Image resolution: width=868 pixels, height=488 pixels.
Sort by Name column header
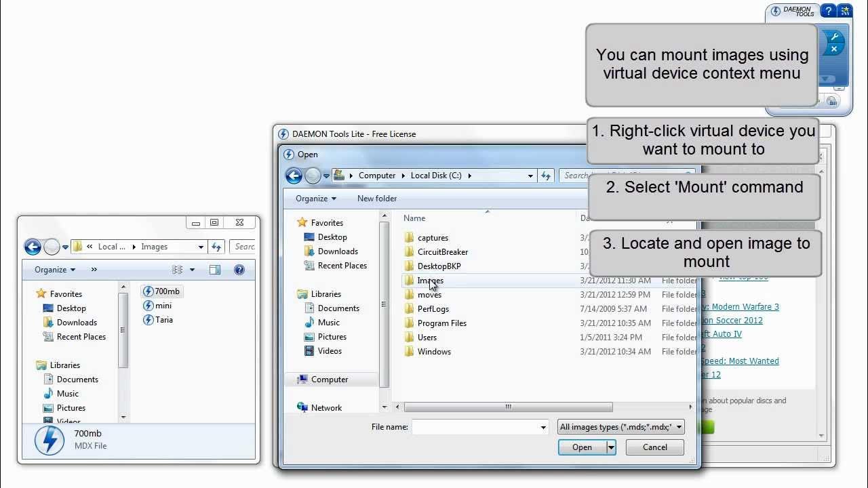414,218
